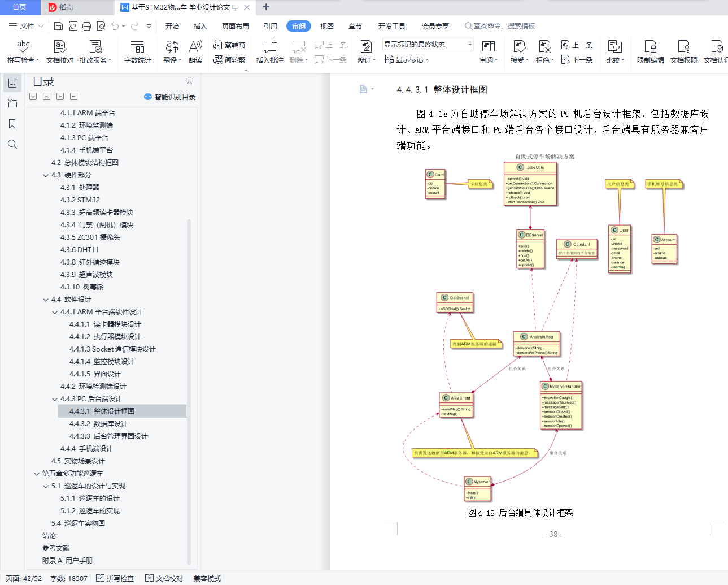
Task: Open 字数统计 word count
Action: (137, 51)
